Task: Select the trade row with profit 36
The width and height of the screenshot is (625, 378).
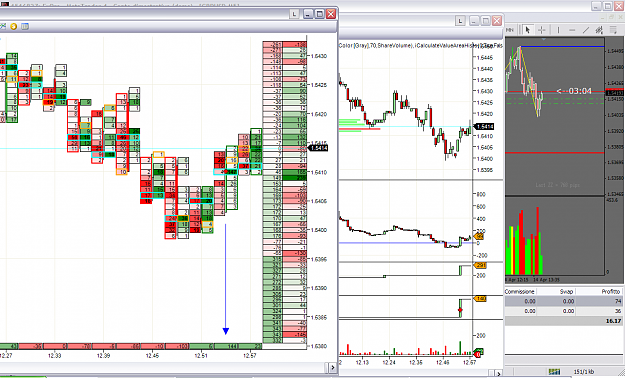Action: (564, 311)
